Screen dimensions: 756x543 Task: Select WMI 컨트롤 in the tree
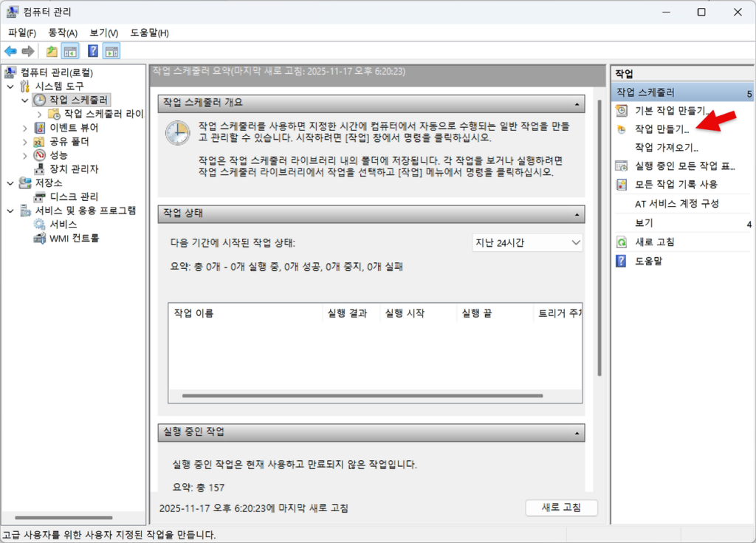(75, 238)
